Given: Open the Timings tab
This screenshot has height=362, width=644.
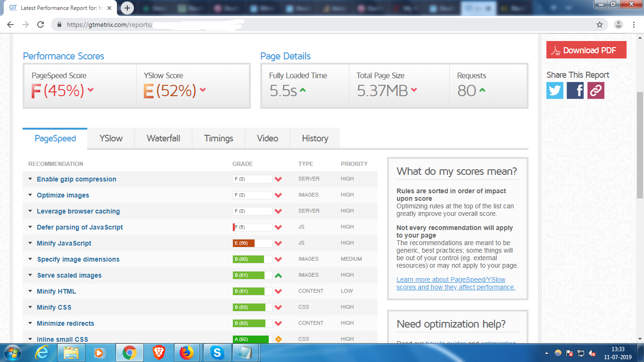Looking at the screenshot, I should pyautogui.click(x=219, y=139).
